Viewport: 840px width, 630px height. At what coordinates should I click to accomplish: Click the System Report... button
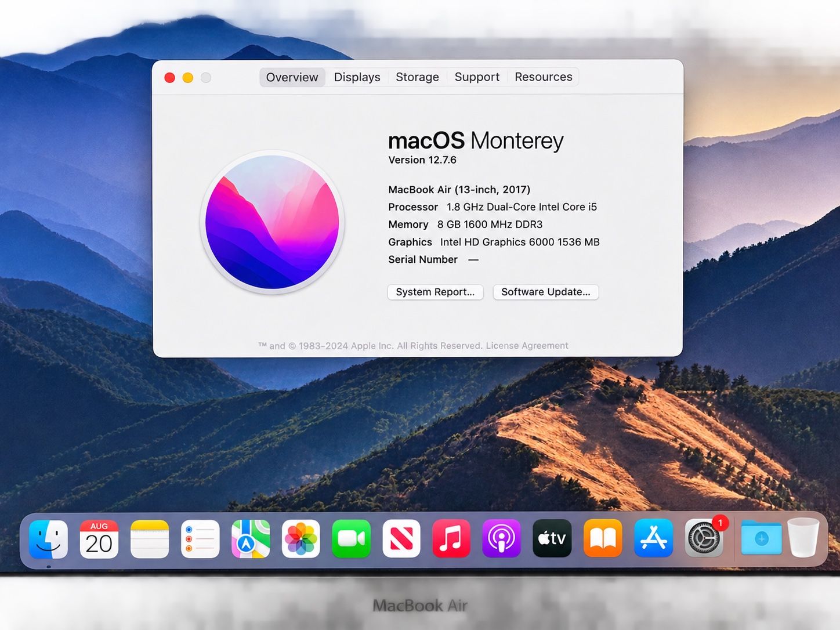435,292
